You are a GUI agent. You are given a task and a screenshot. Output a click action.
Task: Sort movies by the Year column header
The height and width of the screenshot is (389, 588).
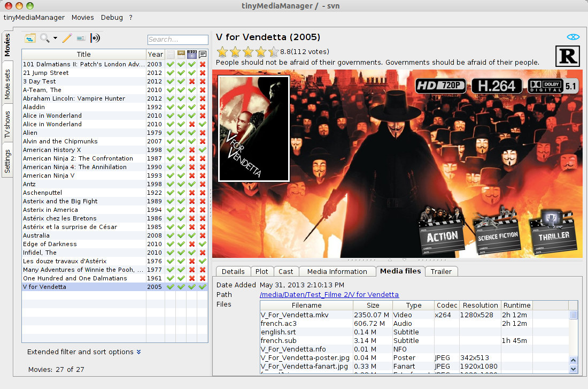point(155,55)
